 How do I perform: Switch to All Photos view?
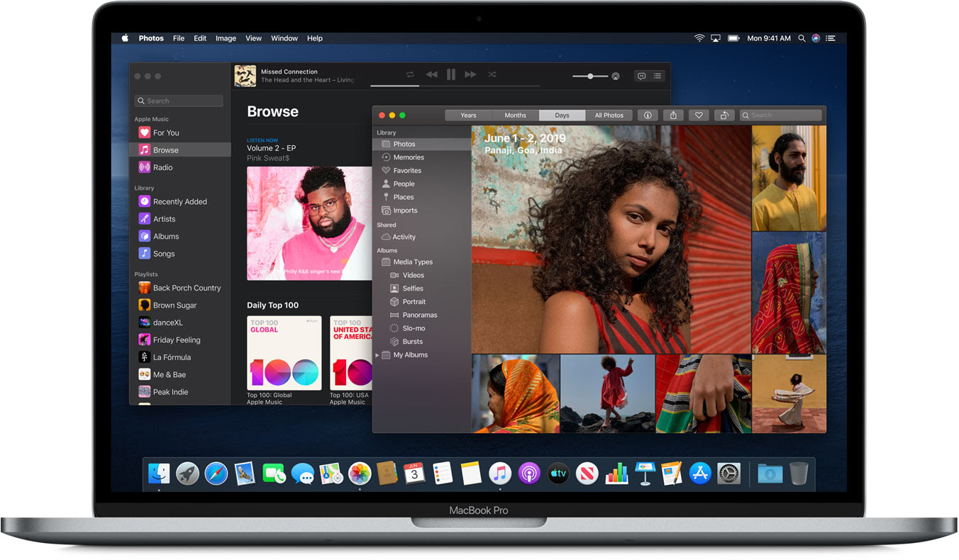point(609,115)
